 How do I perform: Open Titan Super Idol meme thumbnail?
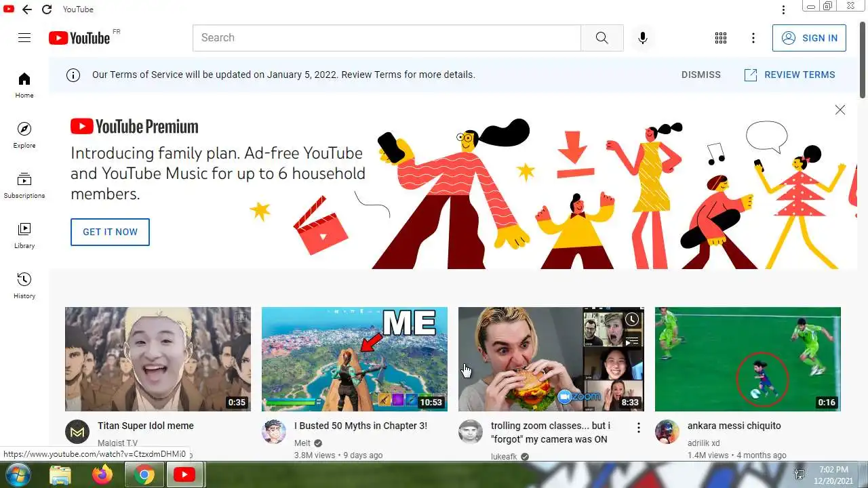(158, 359)
